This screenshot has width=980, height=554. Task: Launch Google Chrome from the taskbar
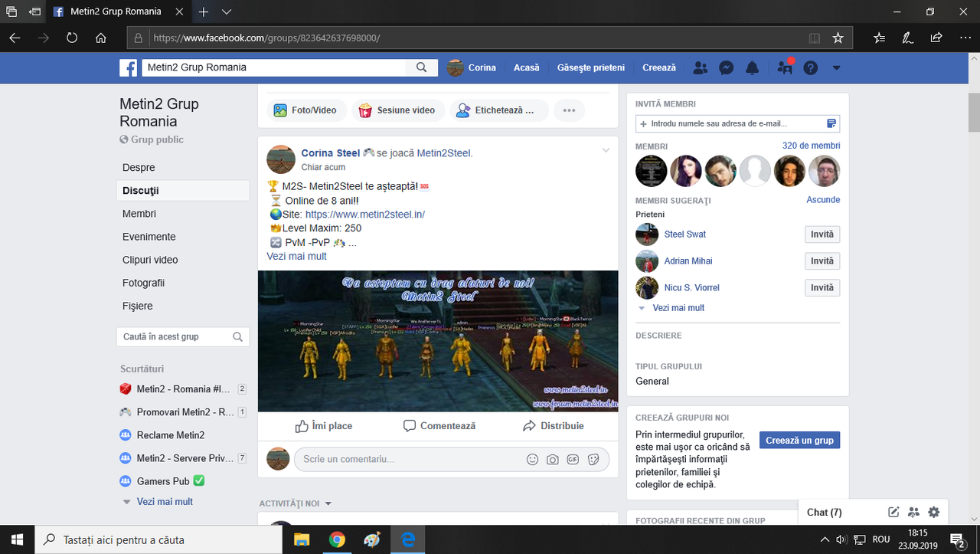click(x=337, y=539)
